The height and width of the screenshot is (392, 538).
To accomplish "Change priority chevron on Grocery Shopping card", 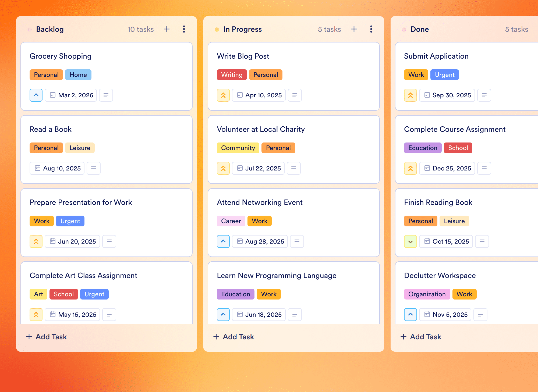I will click(x=36, y=95).
